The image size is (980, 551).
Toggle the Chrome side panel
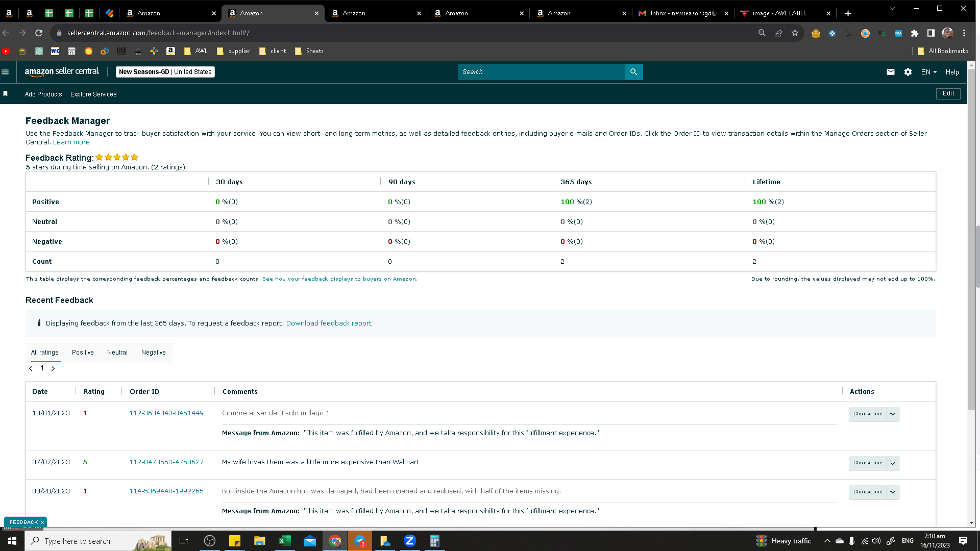tap(931, 33)
